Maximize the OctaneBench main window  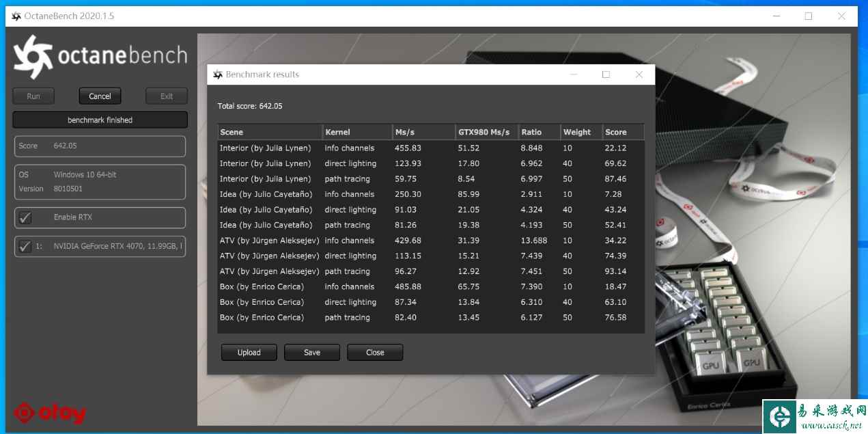(x=808, y=16)
